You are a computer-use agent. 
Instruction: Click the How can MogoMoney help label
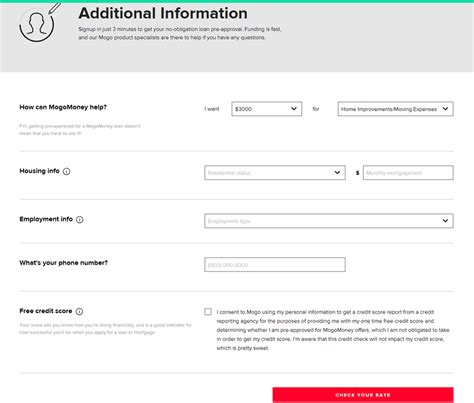(63, 107)
